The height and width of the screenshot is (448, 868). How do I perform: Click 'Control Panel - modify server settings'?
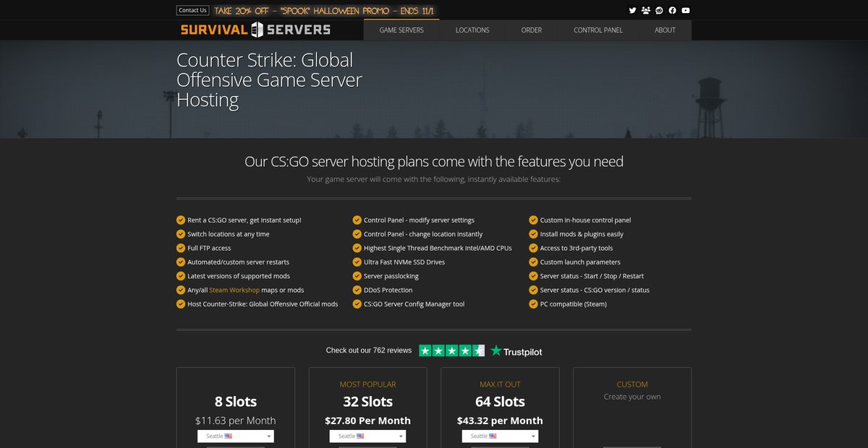click(x=419, y=220)
